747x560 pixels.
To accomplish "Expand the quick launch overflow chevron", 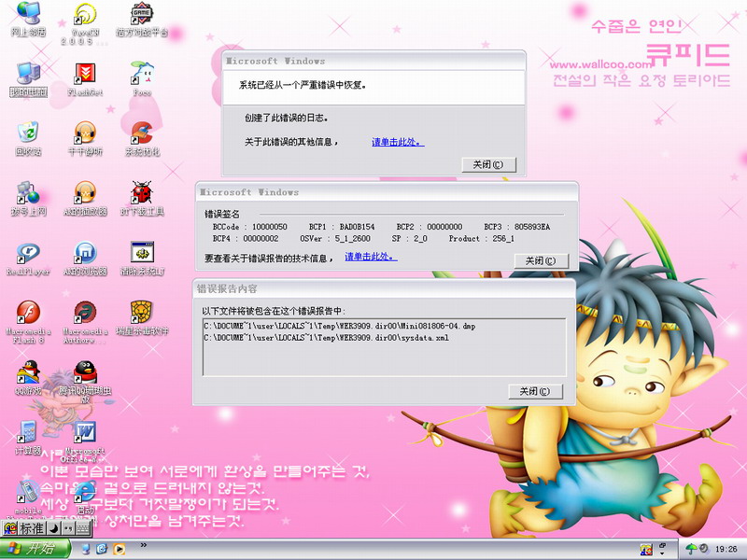I will [144, 545].
